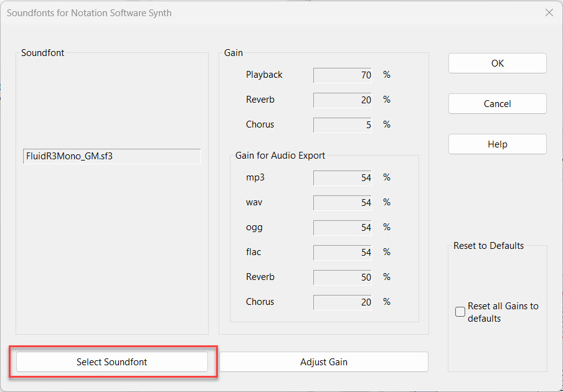Open Help for soundfont settings
563x392 pixels.
[x=497, y=144]
